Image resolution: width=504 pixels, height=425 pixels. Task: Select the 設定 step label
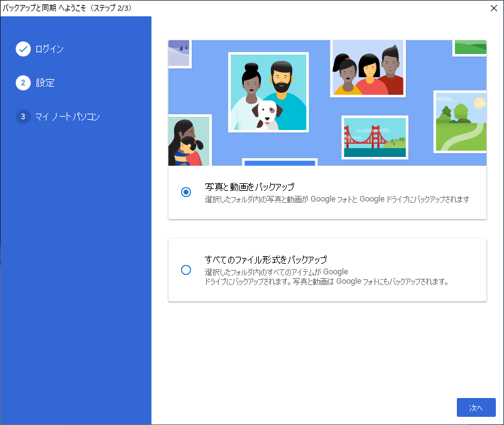coord(45,83)
